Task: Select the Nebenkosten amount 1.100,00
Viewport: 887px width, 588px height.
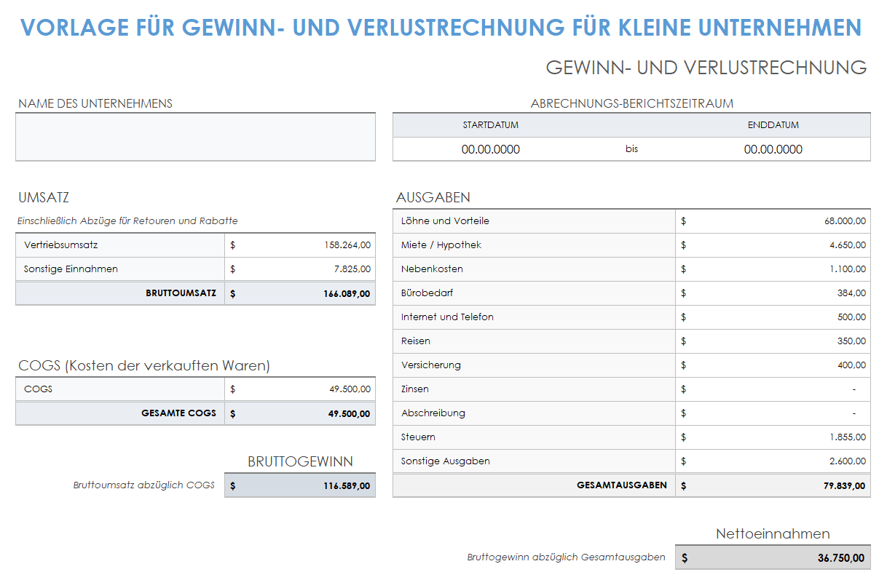Action: [773, 269]
